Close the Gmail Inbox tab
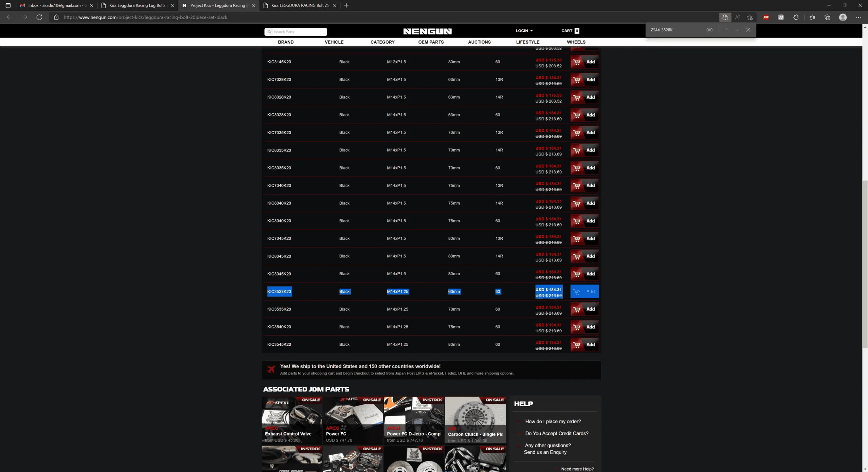This screenshot has width=868, height=472. [x=92, y=5]
